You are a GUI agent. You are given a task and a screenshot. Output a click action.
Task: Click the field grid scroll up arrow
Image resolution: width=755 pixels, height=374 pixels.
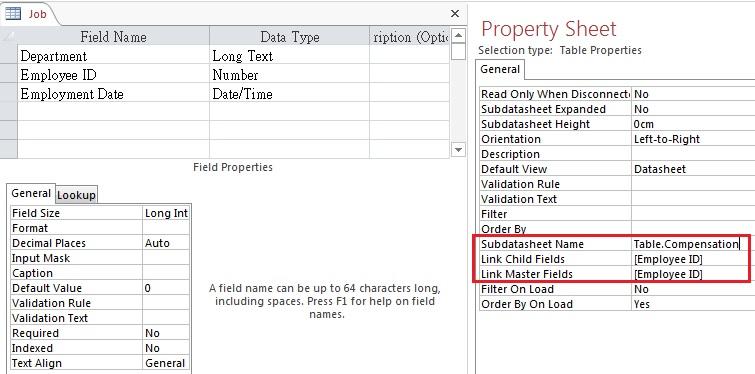click(x=458, y=35)
